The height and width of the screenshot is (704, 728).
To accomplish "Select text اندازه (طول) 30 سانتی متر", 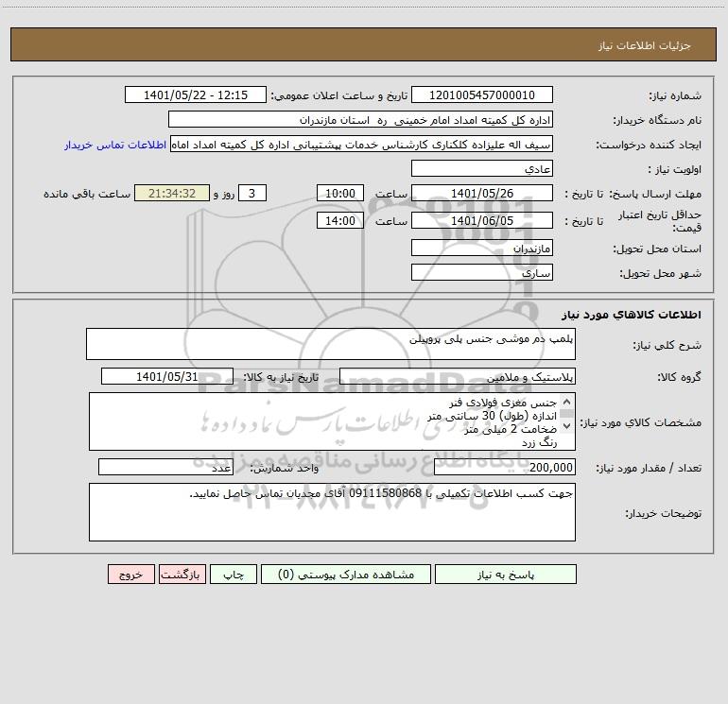I will pyautogui.click(x=492, y=416).
